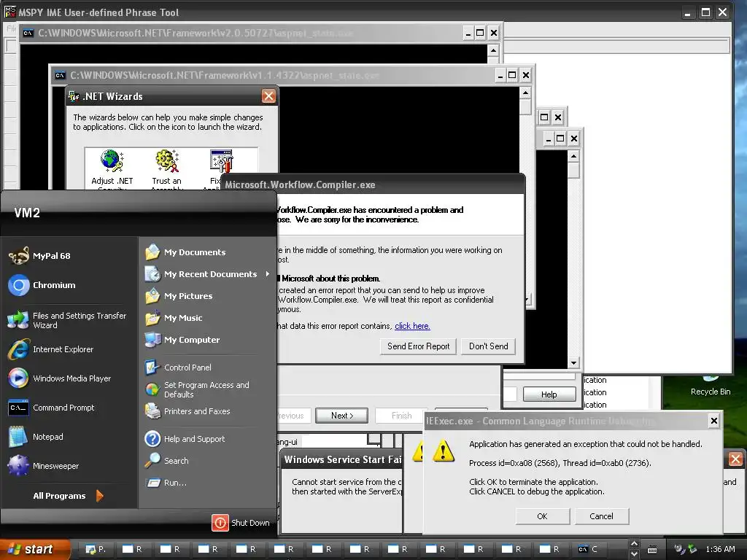Click the Windows Service Start Failure title bar
The height and width of the screenshot is (560, 747).
[x=342, y=459]
